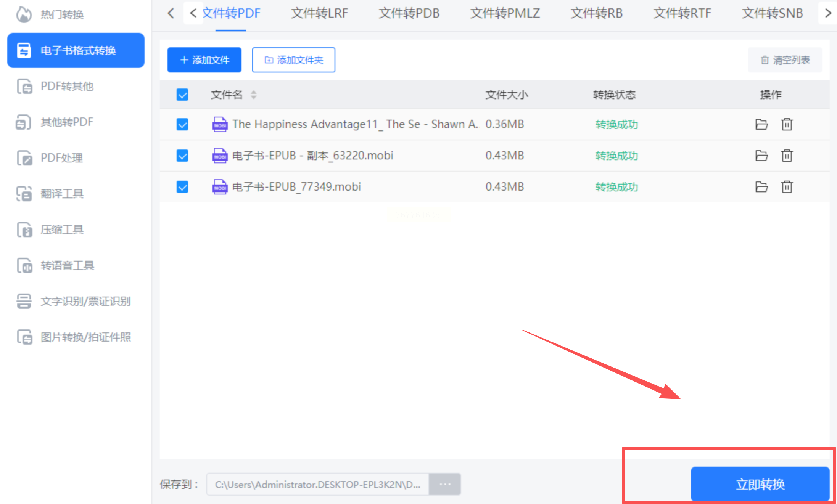837x504 pixels.
Task: Switch to the 文件转RTF tab
Action: click(682, 13)
